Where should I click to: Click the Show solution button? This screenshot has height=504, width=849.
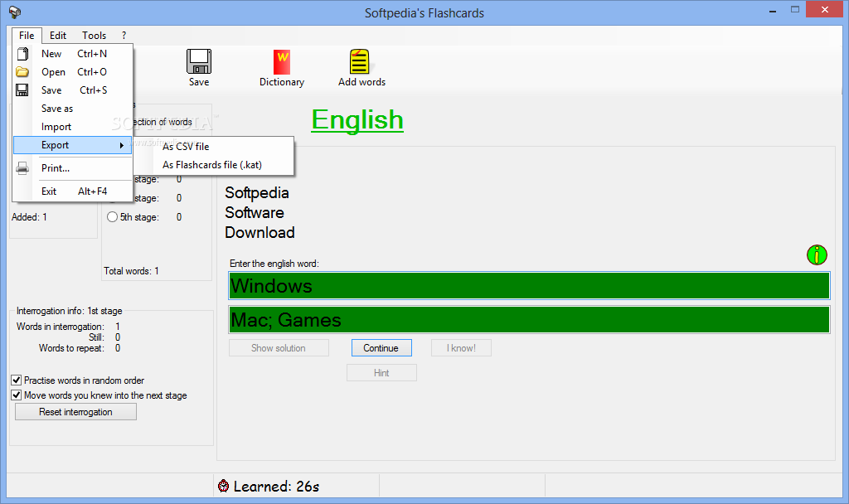(279, 348)
